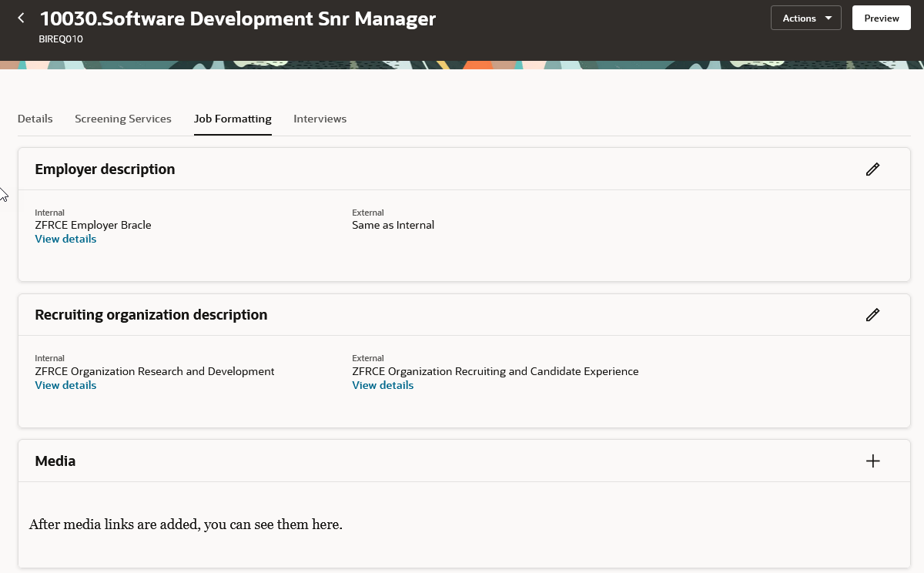Select the Job Formatting tab

[233, 119]
